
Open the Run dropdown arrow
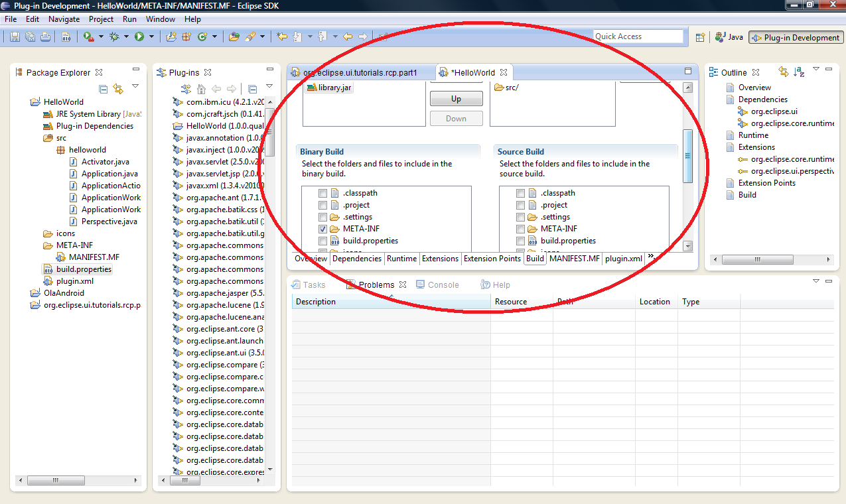(151, 36)
